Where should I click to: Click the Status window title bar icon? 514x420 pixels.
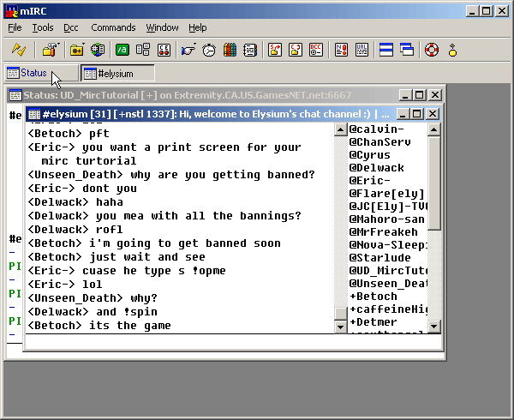click(15, 95)
